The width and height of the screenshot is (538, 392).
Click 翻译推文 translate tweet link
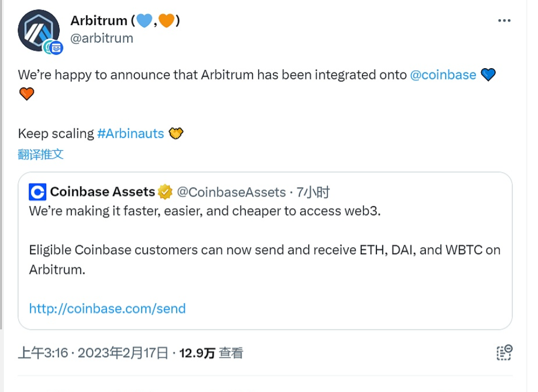pos(41,154)
